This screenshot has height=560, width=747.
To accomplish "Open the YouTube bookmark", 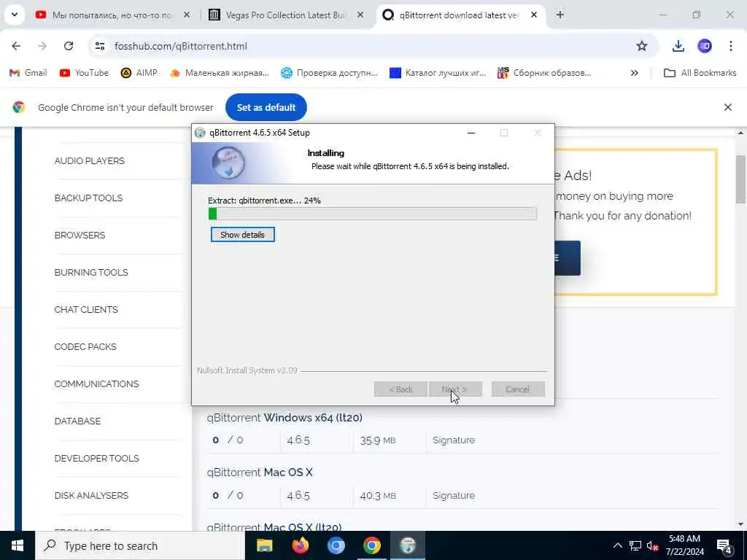I will (x=85, y=73).
